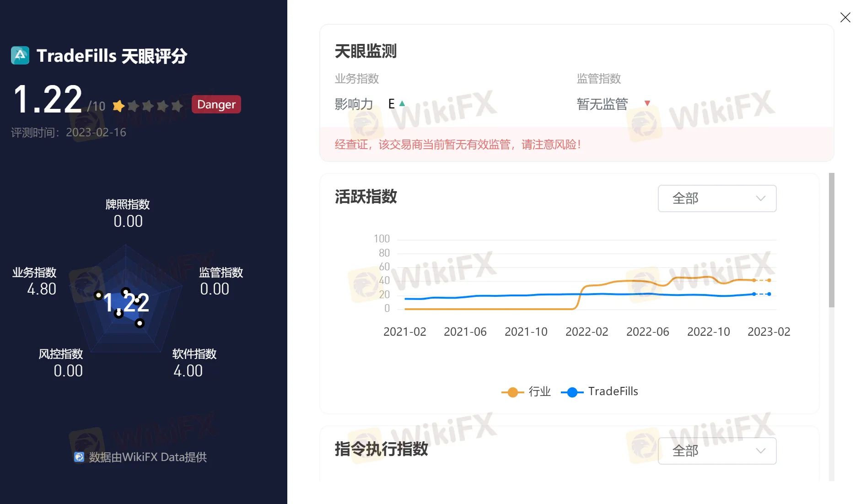Close the TradeFills rating popup
861x504 pixels.
(845, 17)
